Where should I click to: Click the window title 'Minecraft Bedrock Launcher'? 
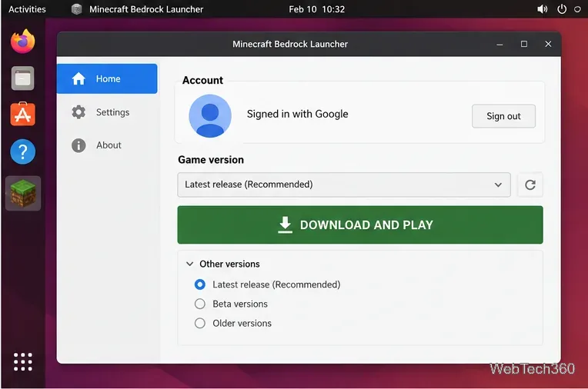[290, 45]
